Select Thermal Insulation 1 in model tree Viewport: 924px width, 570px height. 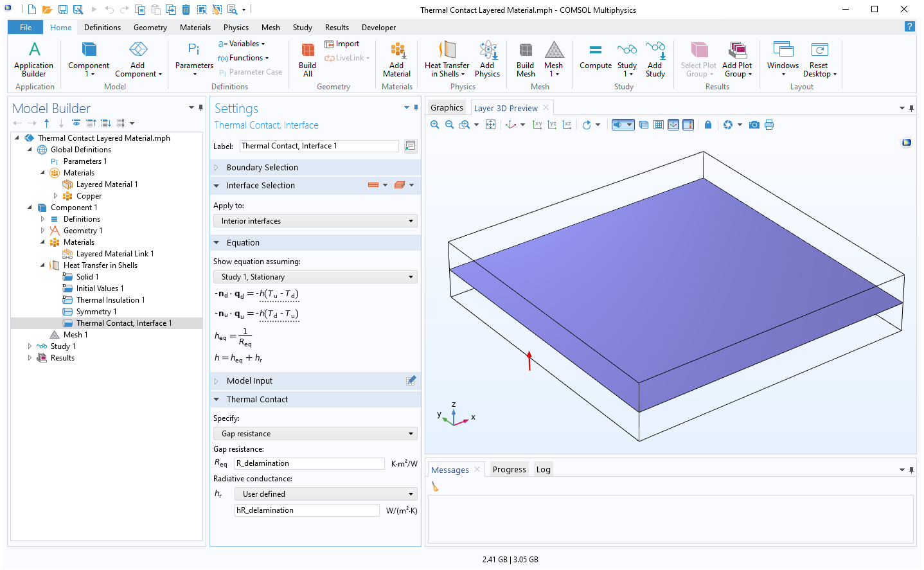pos(111,300)
